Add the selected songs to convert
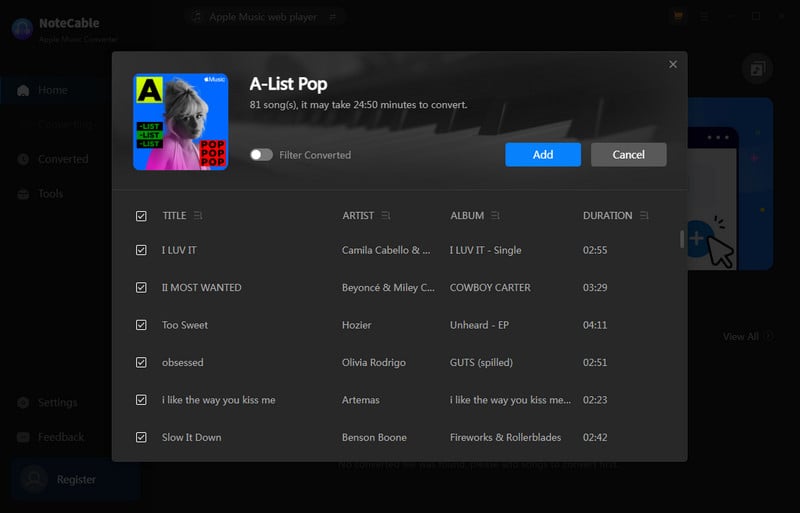 543,155
